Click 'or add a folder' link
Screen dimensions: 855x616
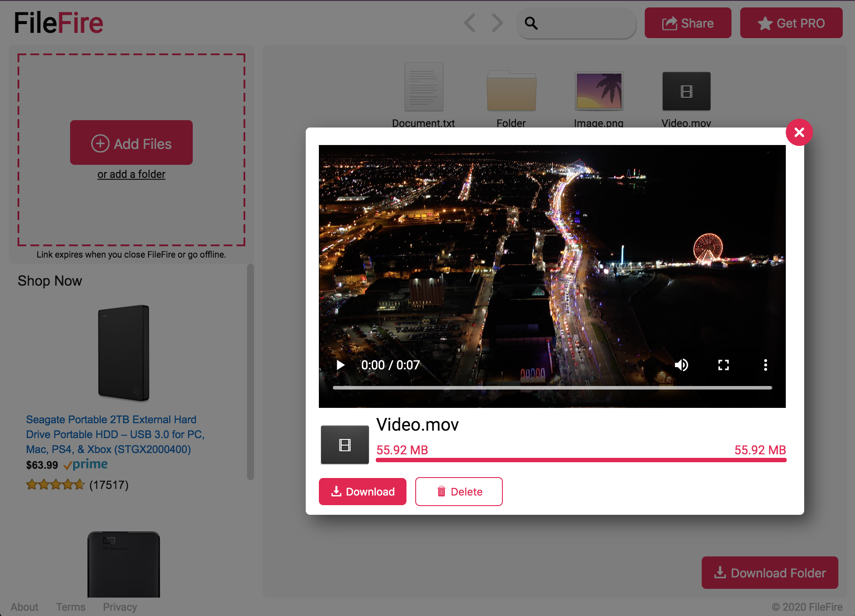coord(131,174)
